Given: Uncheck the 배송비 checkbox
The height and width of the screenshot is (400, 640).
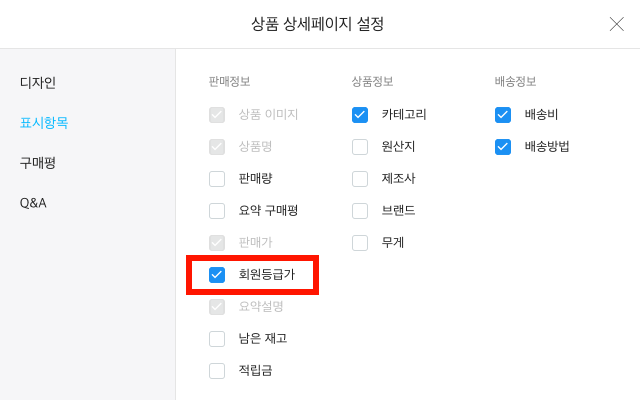Looking at the screenshot, I should (x=503, y=114).
